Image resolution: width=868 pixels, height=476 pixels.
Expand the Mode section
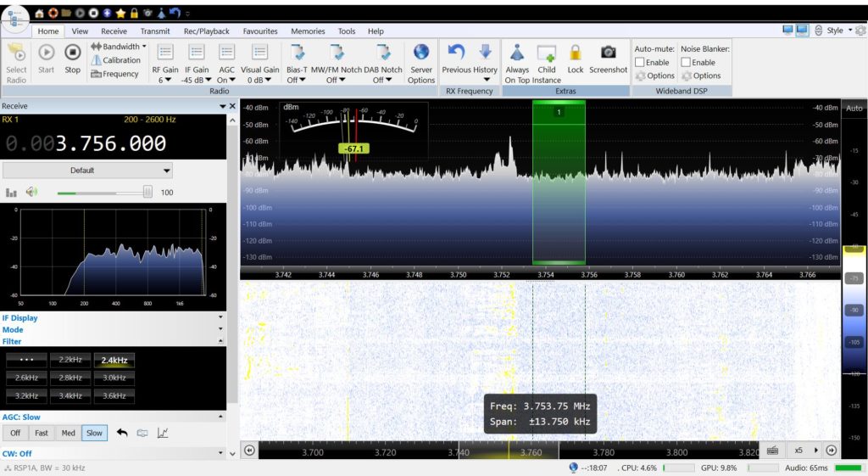click(113, 329)
